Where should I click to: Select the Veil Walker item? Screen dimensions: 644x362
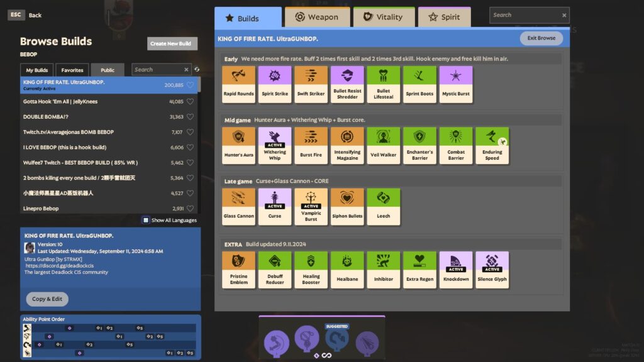click(x=384, y=145)
